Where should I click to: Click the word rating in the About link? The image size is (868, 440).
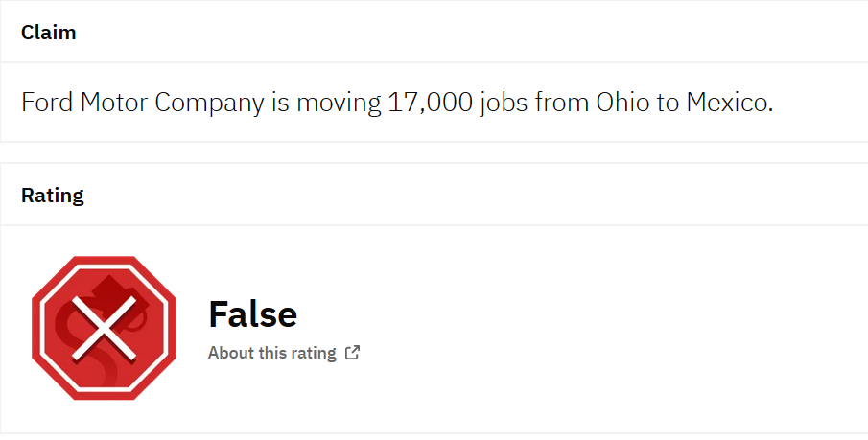tap(313, 353)
